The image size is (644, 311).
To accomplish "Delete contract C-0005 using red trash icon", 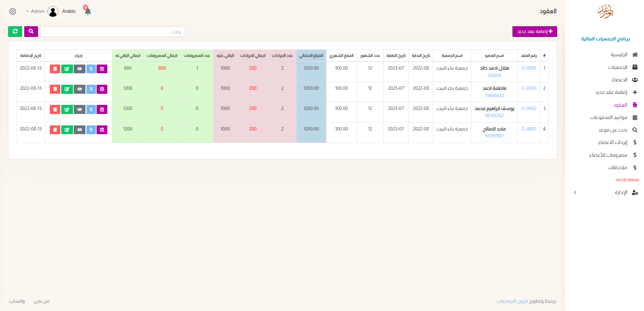I will (55, 69).
